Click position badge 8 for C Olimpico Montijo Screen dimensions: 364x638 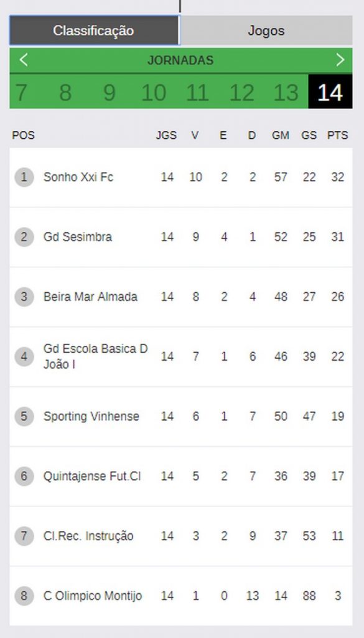click(x=24, y=596)
